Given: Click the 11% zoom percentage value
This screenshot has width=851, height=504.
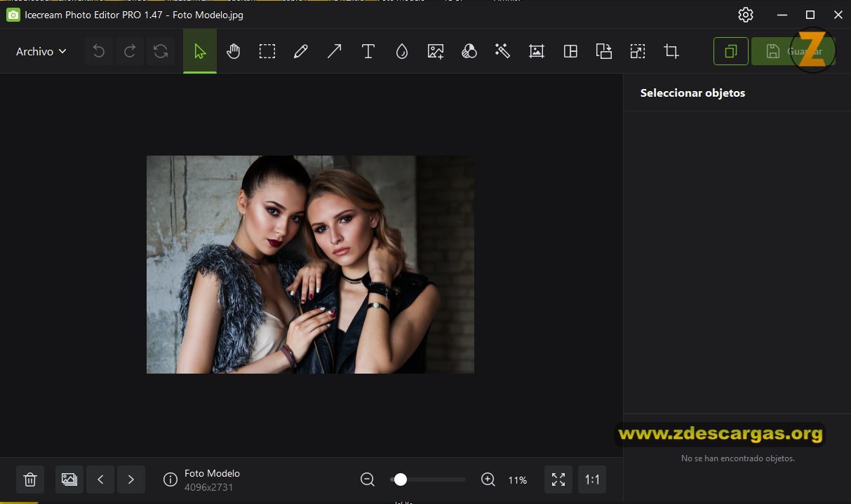Looking at the screenshot, I should click(518, 480).
